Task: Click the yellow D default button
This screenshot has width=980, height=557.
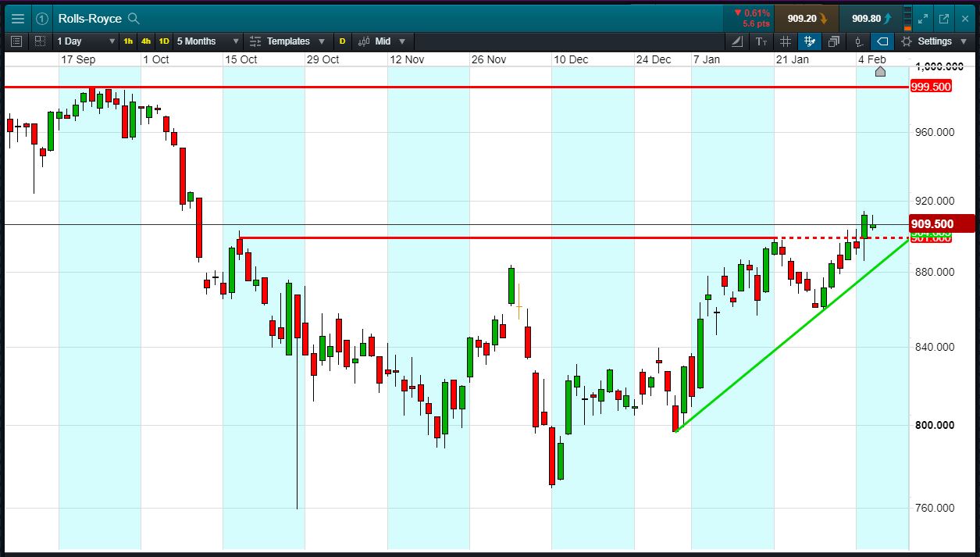Action: click(x=343, y=41)
